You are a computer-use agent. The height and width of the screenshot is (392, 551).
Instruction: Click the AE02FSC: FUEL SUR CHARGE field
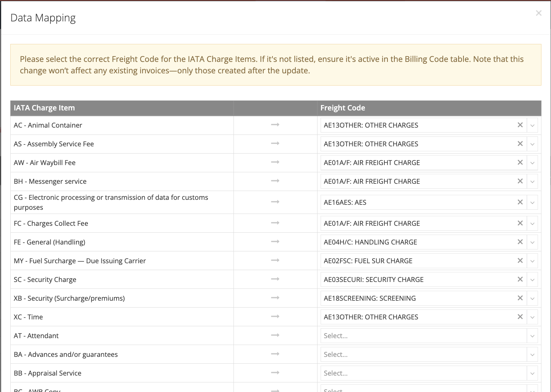(416, 261)
